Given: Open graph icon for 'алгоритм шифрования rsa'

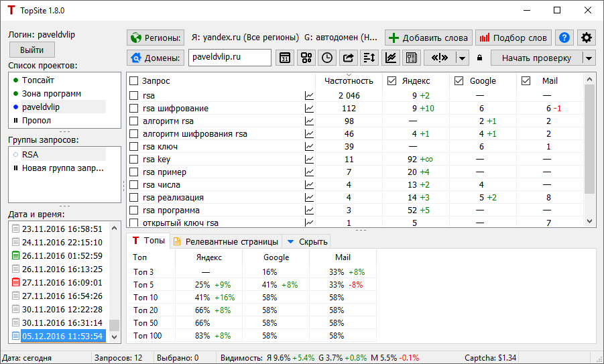Looking at the screenshot, I should tap(309, 133).
